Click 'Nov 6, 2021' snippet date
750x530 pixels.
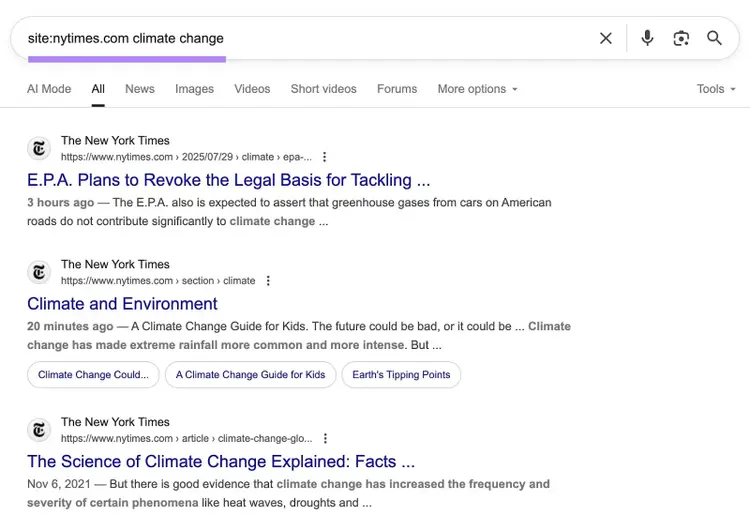click(59, 484)
